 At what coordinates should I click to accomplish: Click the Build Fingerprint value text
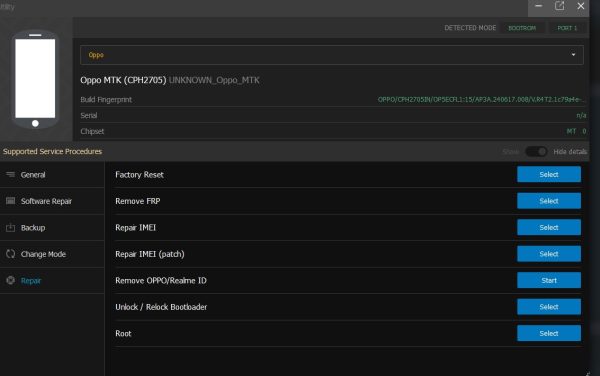coord(481,99)
